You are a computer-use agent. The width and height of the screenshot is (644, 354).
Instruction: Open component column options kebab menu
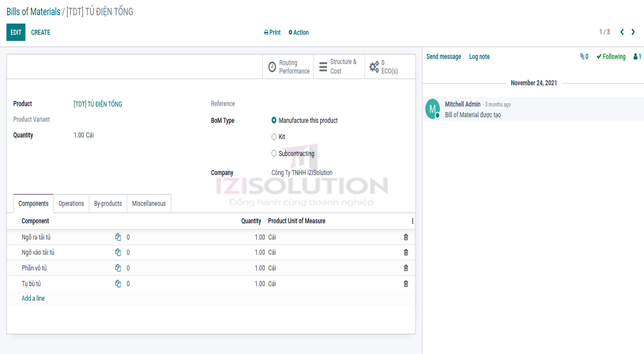pyautogui.click(x=412, y=221)
